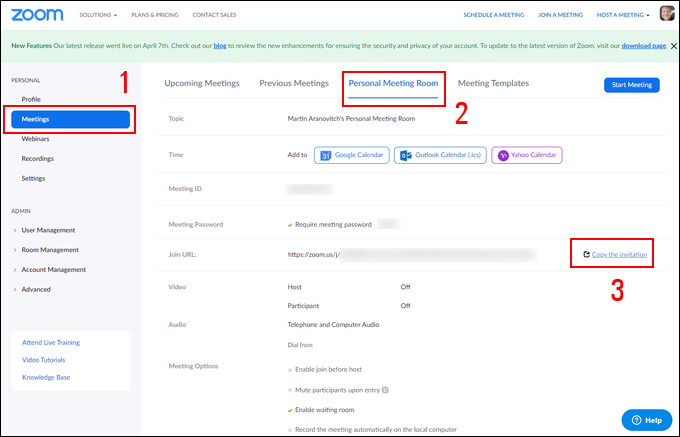Select Meetings in sidebar
The height and width of the screenshot is (437, 680).
pos(70,119)
